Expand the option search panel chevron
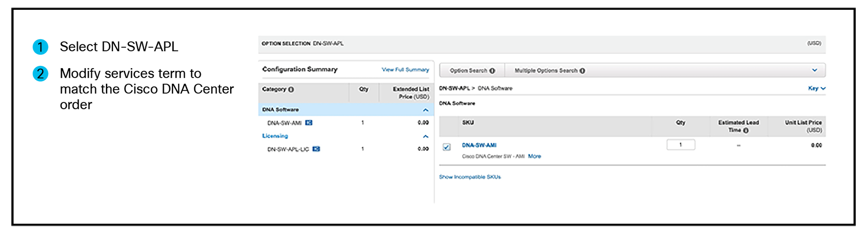The image size is (868, 237). tap(815, 70)
